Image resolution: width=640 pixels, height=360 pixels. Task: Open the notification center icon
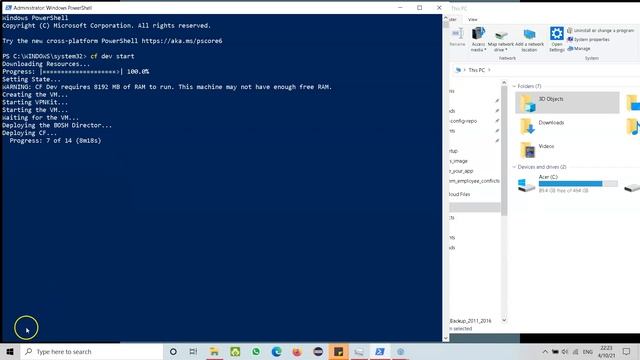click(x=627, y=351)
